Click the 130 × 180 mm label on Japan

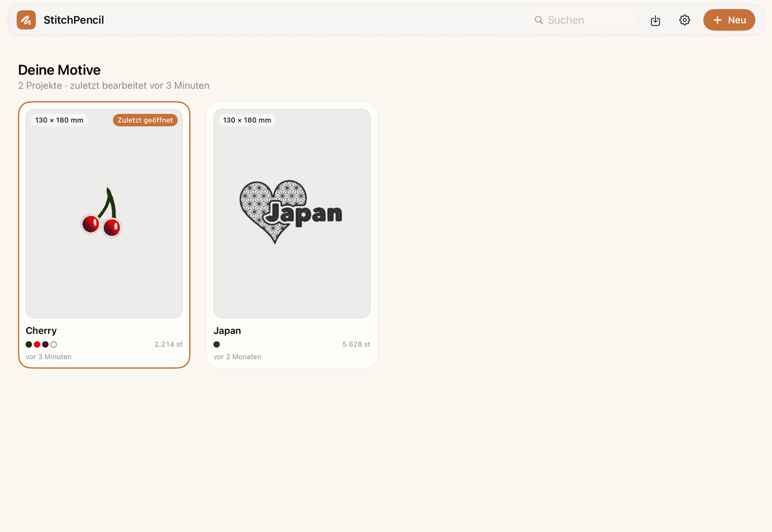click(247, 120)
